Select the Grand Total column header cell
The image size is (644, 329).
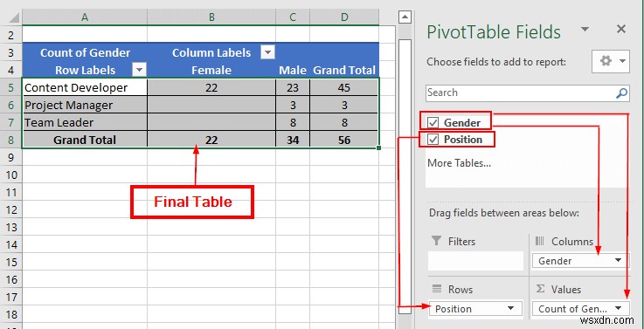(344, 70)
